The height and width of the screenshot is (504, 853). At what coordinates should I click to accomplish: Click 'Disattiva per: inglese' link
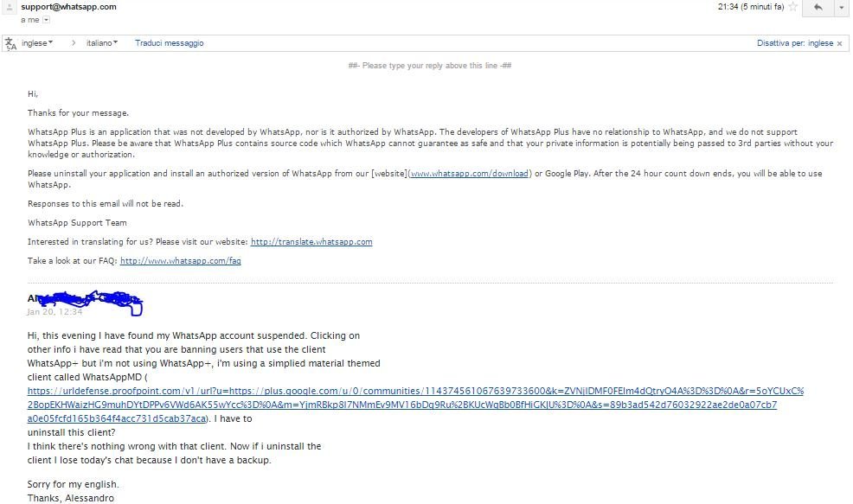794,43
